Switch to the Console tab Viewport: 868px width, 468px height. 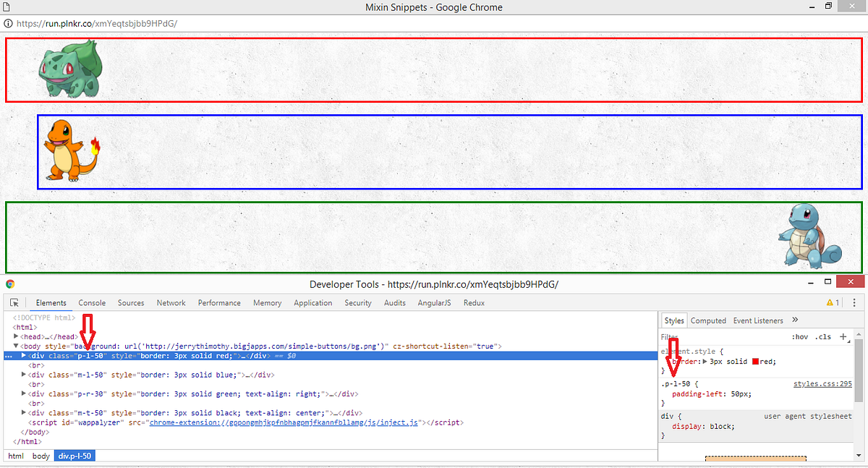[92, 303]
